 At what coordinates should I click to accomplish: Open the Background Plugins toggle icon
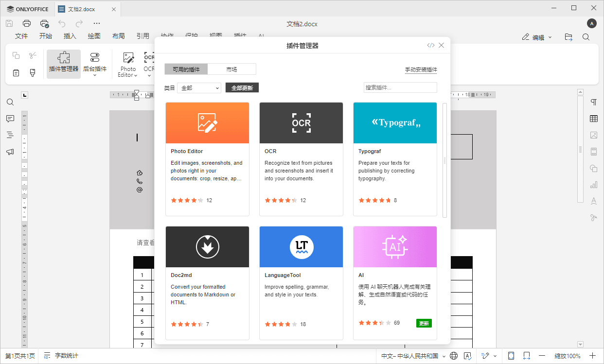coord(94,58)
